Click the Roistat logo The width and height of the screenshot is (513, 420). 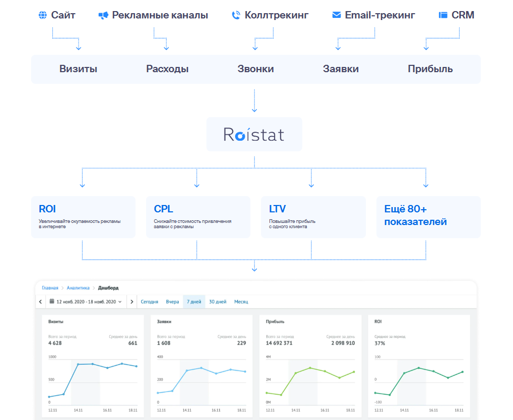(254, 134)
